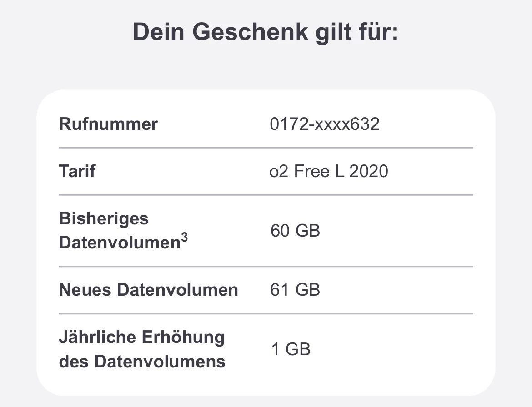Click the Bisheriges Datenvolumen label
The width and height of the screenshot is (532, 407).
point(120,231)
